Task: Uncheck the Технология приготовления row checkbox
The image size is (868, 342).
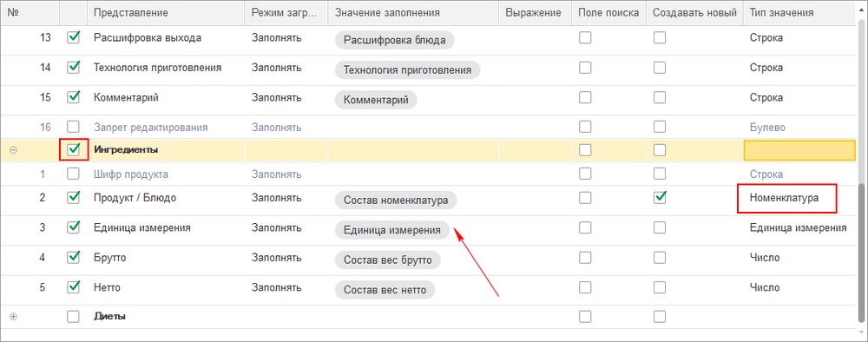Action: (x=73, y=68)
